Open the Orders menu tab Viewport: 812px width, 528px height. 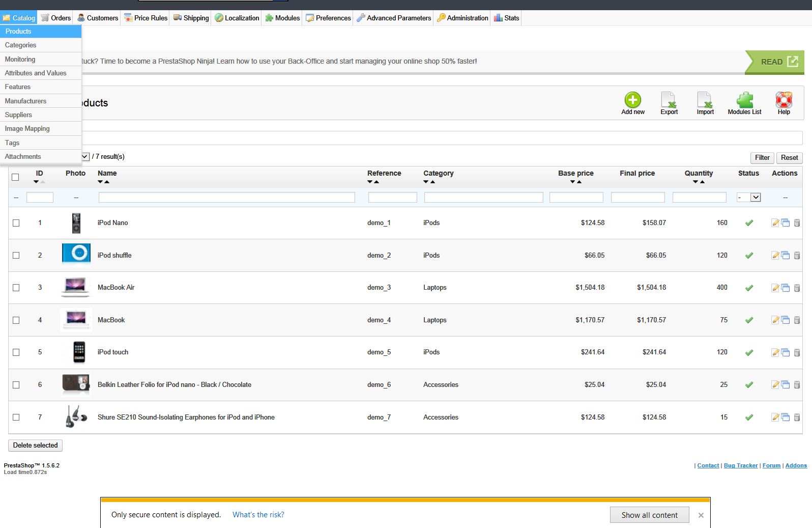click(55, 18)
